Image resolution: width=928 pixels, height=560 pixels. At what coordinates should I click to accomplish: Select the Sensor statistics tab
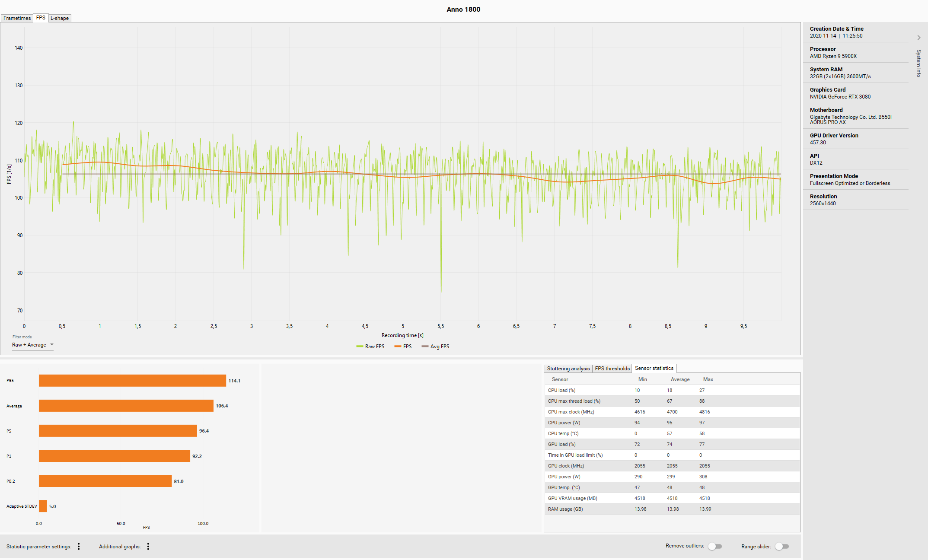pos(654,368)
